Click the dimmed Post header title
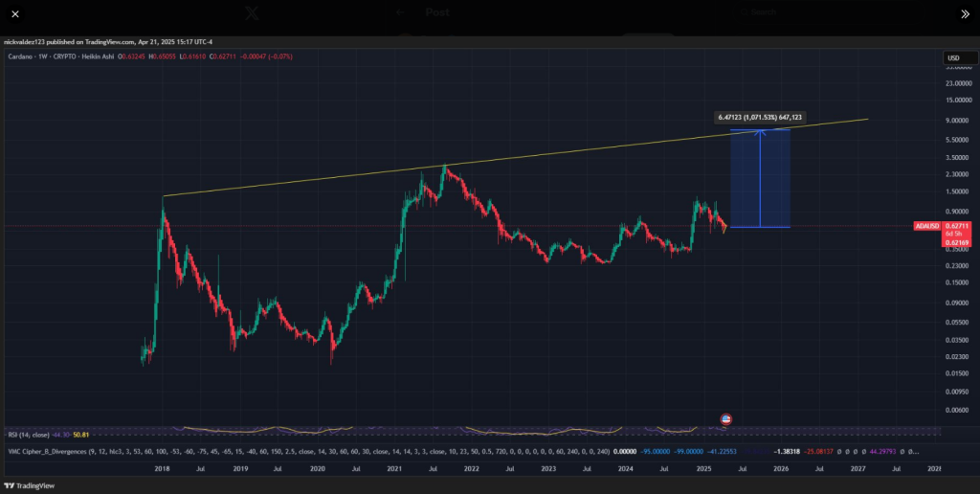This screenshot has width=980, height=494. click(437, 12)
